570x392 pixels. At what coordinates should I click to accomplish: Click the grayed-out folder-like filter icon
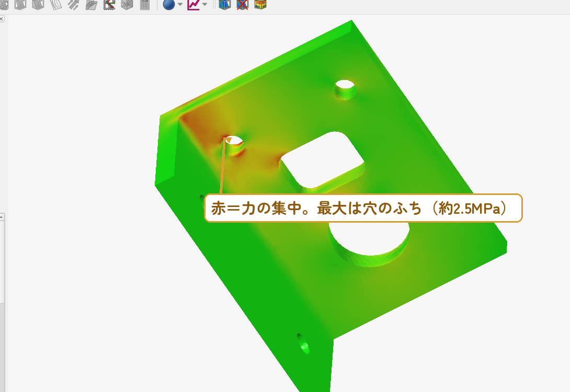(x=91, y=4)
